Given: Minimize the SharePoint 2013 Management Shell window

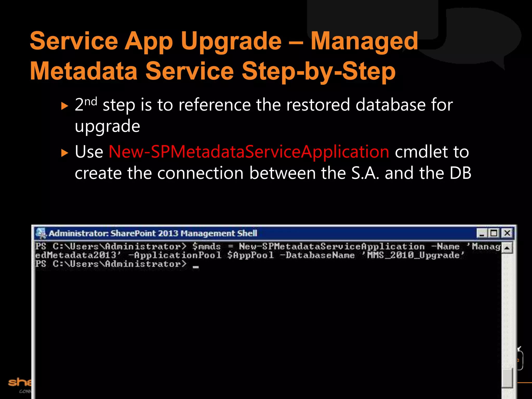Looking at the screenshot, I should [x=482, y=233].
